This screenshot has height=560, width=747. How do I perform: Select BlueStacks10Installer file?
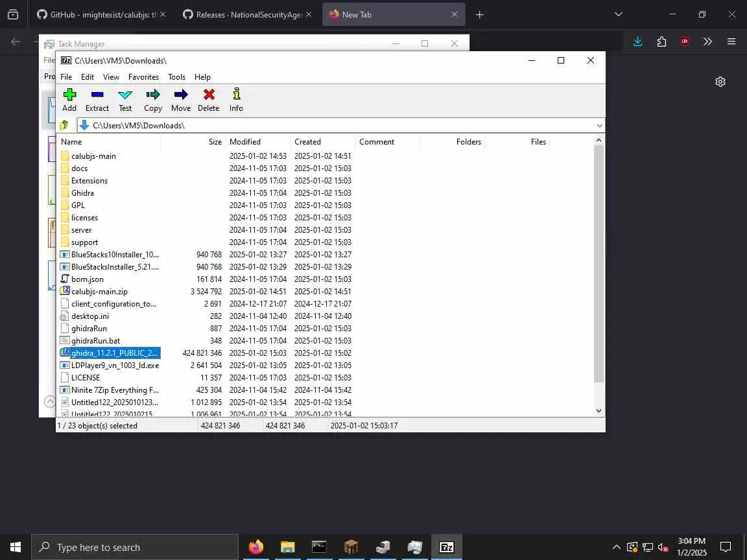click(115, 254)
